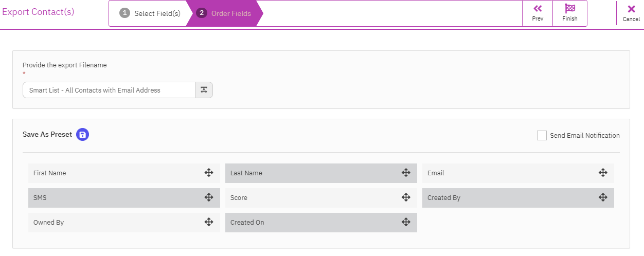
Task: Select the Email field tile
Action: pyautogui.click(x=518, y=173)
